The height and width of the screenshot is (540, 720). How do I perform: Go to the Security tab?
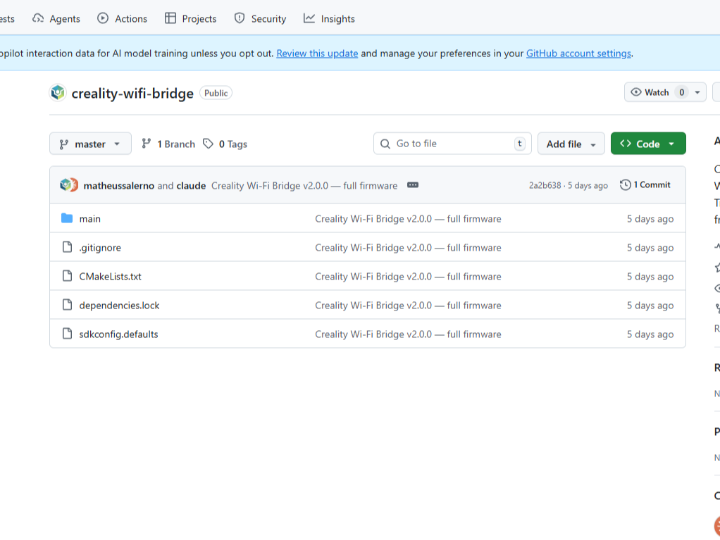point(260,19)
